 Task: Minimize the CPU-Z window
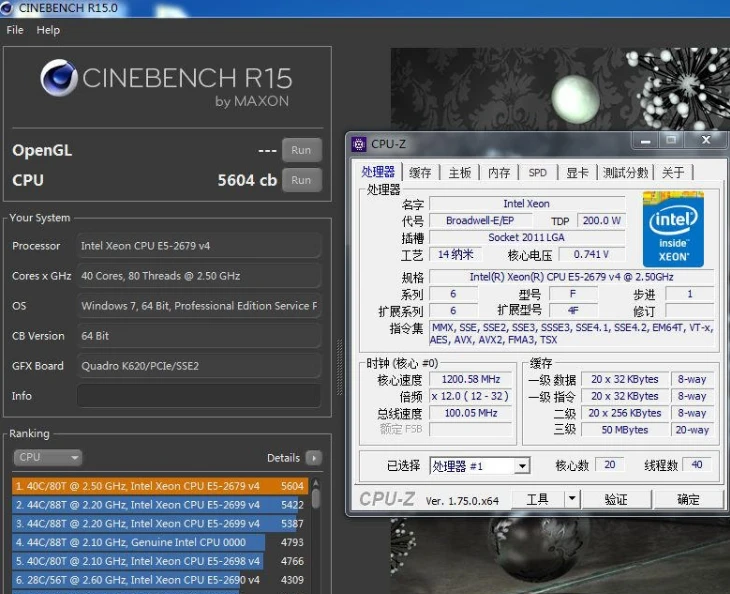click(645, 141)
